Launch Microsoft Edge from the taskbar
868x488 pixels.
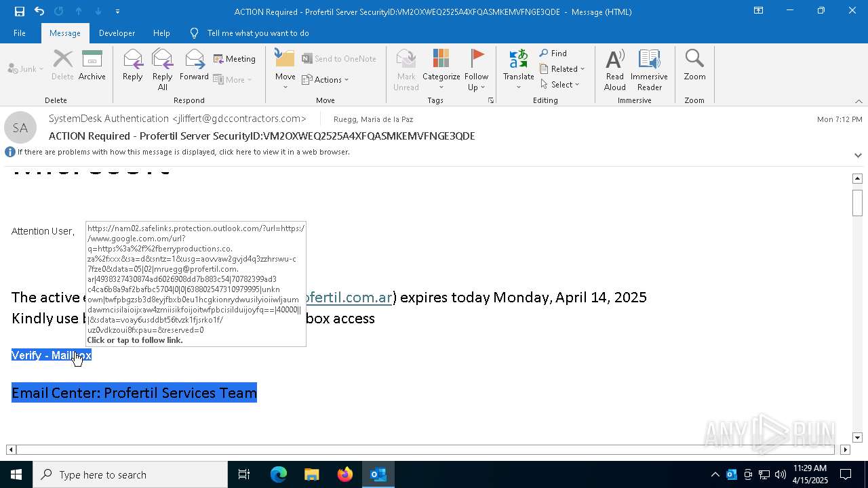tap(279, 474)
